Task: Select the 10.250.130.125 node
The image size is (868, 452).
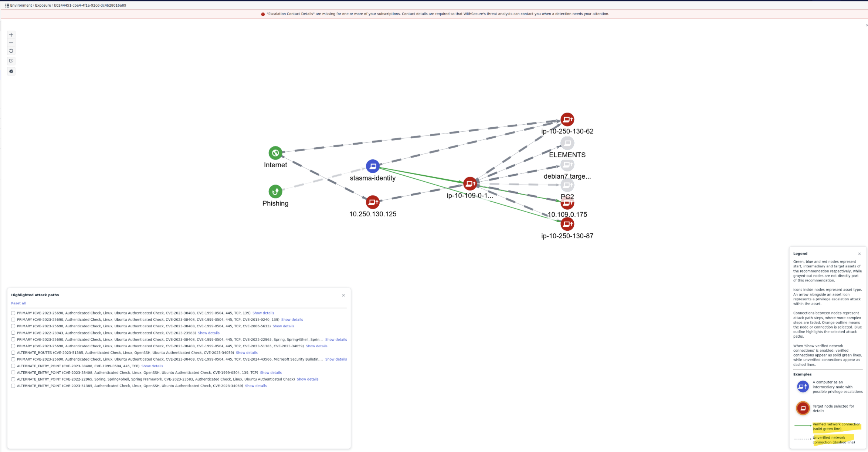Action: pos(373,202)
